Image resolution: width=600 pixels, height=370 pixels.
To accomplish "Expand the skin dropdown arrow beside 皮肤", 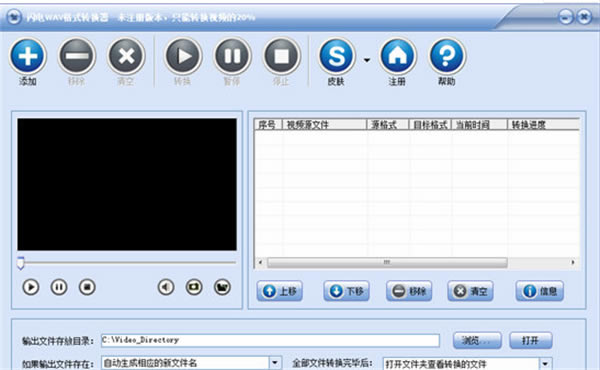I will (x=367, y=60).
